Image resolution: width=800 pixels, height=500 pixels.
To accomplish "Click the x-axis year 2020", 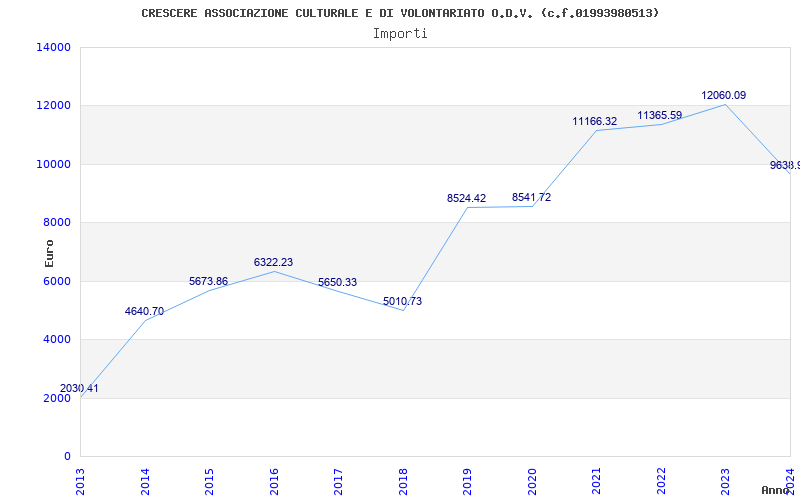I will coord(532,482).
